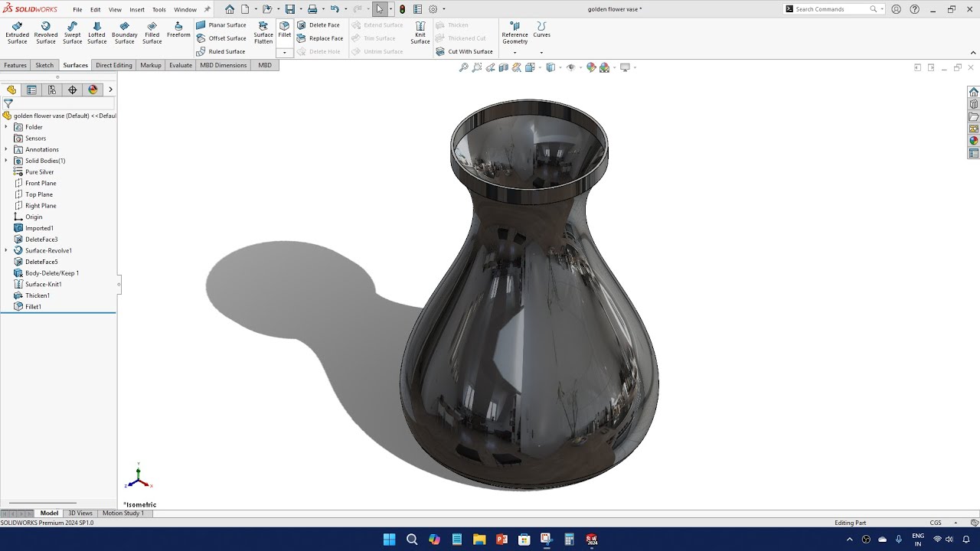The width and height of the screenshot is (980, 551).
Task: Open the Fillet dropdown arrow
Action: (285, 53)
